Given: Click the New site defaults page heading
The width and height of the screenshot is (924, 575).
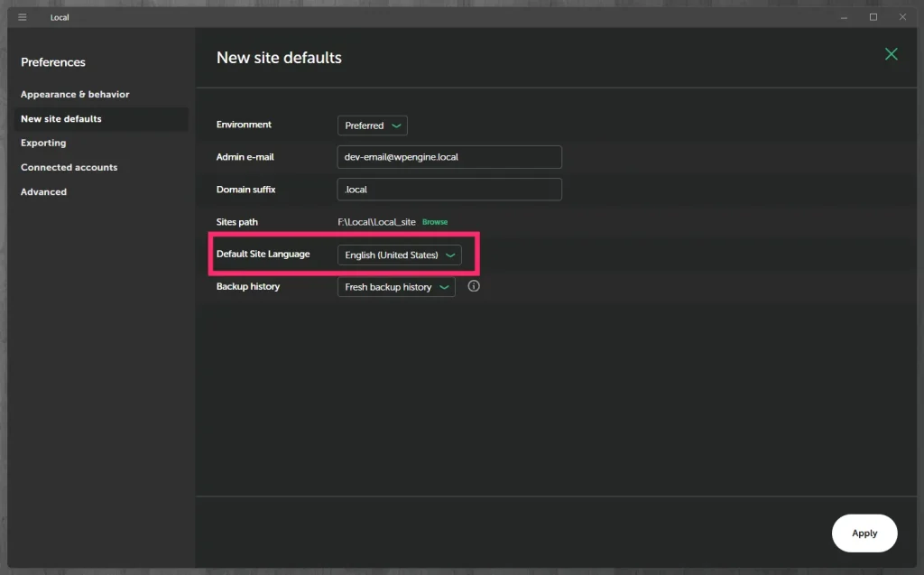Looking at the screenshot, I should point(279,57).
